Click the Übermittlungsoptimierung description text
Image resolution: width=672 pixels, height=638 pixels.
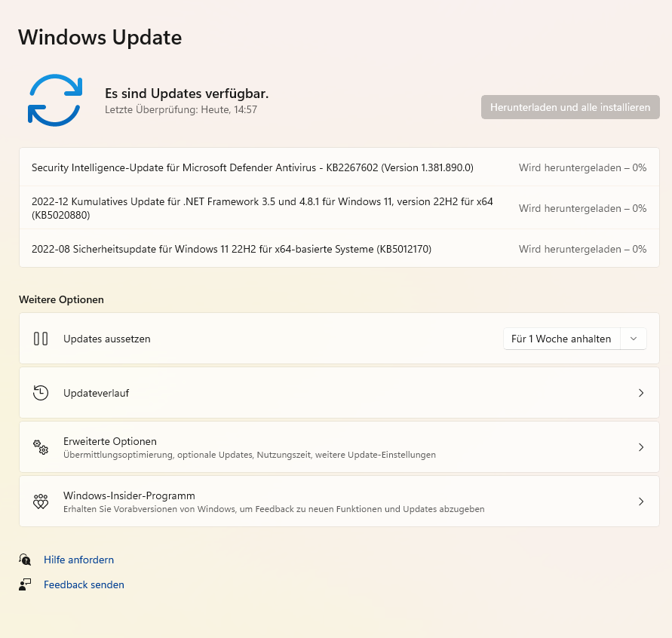[x=250, y=455]
